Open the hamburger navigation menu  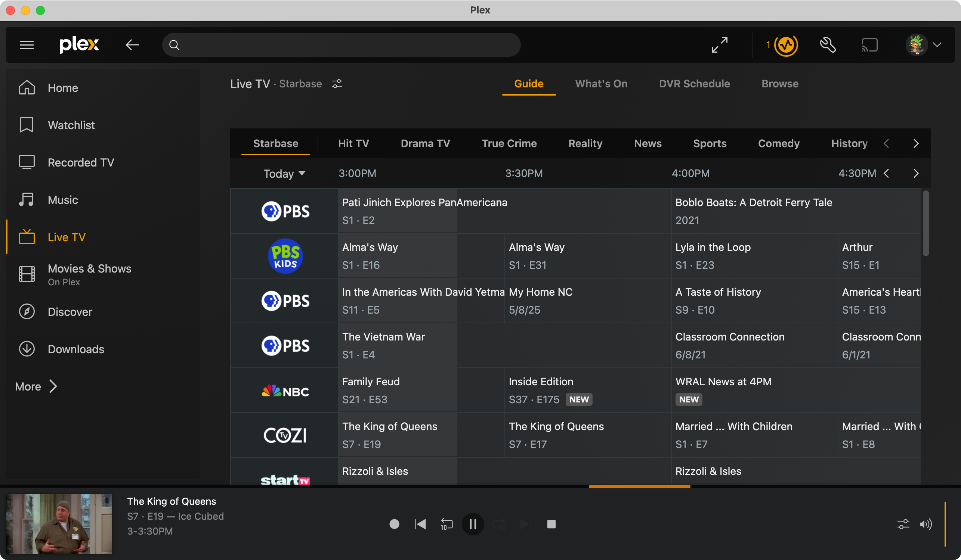tap(27, 45)
